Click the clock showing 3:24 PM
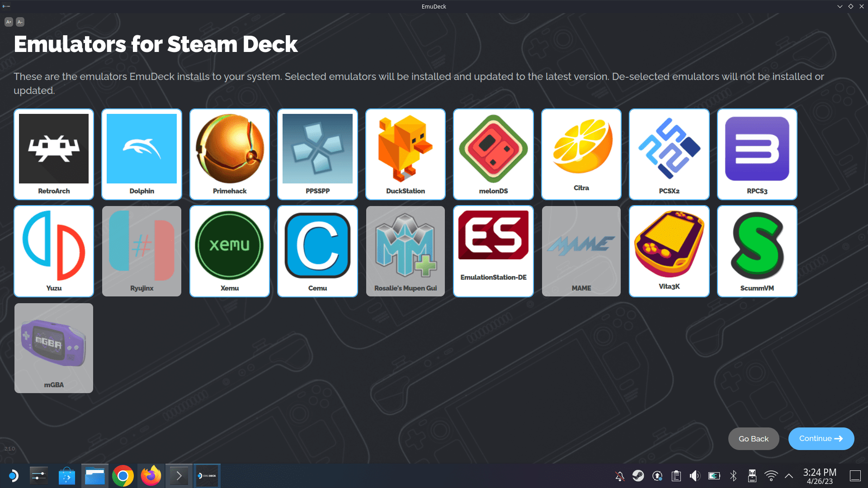868x488 pixels. (x=820, y=476)
